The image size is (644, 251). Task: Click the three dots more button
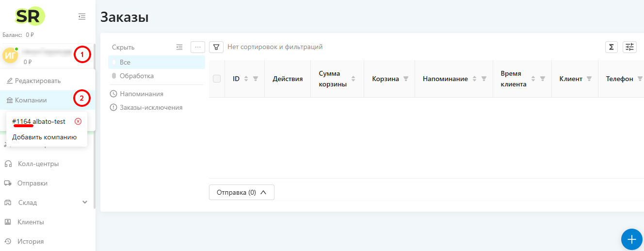[x=198, y=47]
